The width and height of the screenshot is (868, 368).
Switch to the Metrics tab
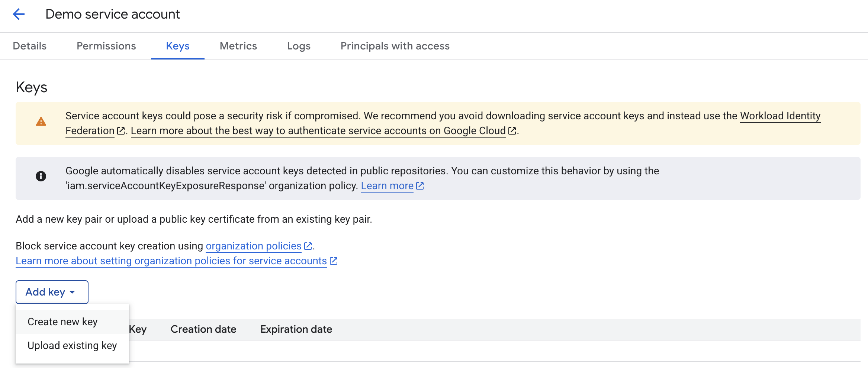pyautogui.click(x=238, y=46)
